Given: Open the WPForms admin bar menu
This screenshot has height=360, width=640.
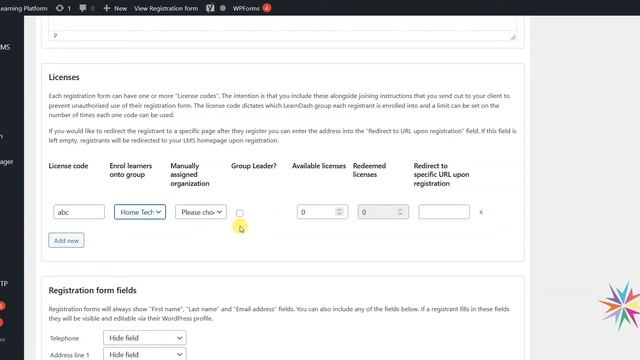Looking at the screenshot, I should [246, 8].
